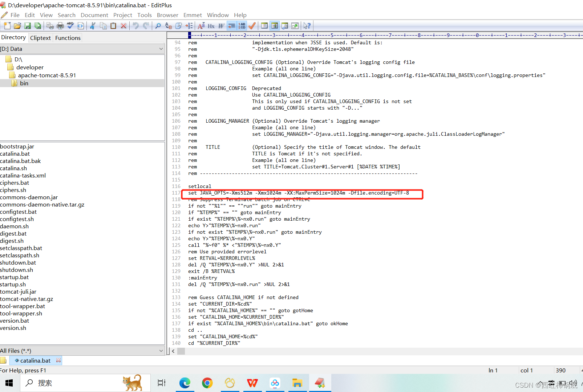
Task: Click the Save All toolbar icon
Action: [x=38, y=26]
